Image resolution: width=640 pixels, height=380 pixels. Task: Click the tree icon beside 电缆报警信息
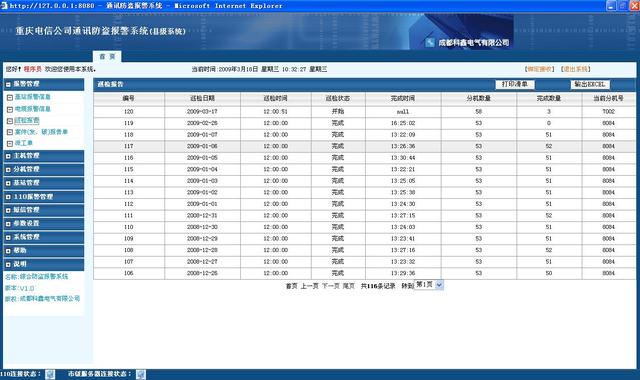[10, 109]
